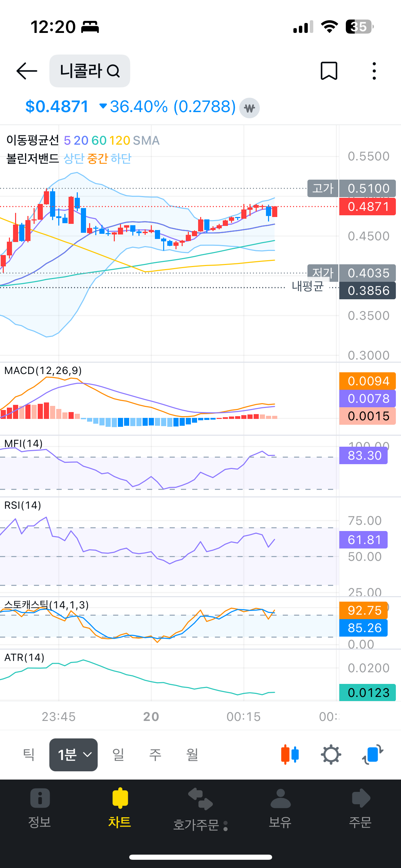Go to the 호가주문 tab
Viewport: 401px width, 868px height.
[200, 810]
